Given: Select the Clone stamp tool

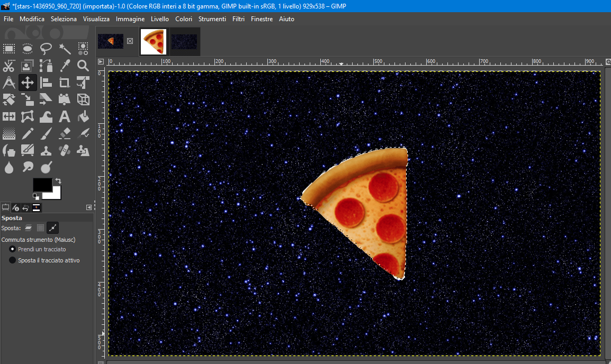Looking at the screenshot, I should pyautogui.click(x=46, y=150).
